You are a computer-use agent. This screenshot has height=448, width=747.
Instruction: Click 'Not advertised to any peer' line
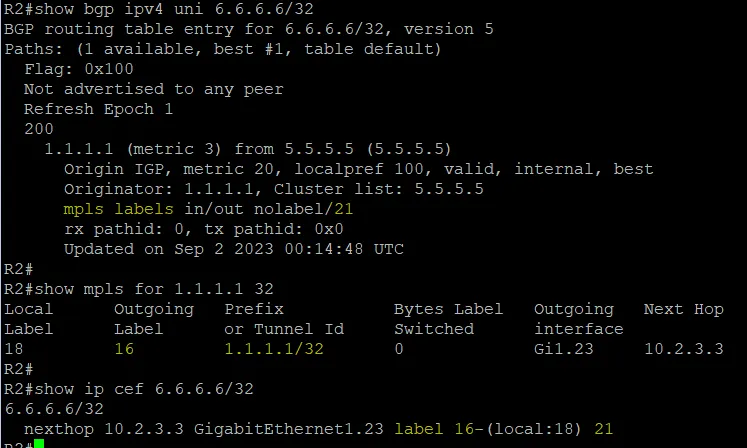click(x=153, y=89)
